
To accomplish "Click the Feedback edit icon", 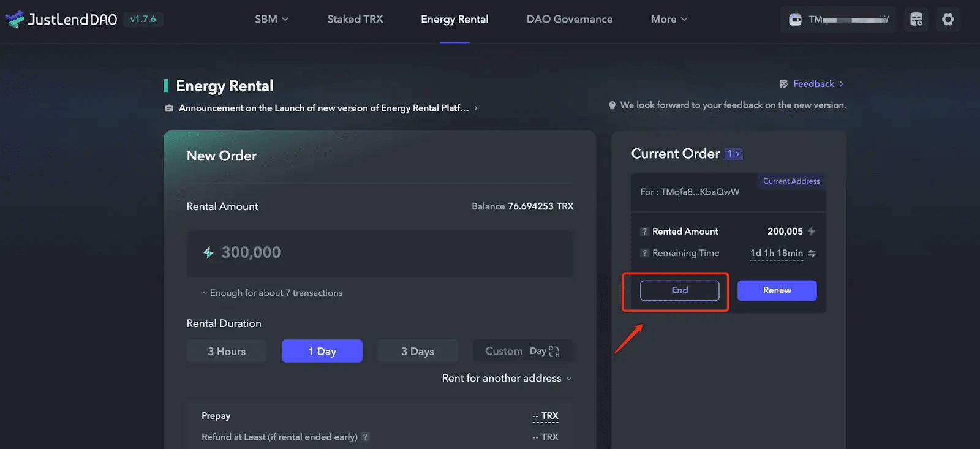I will tap(783, 84).
